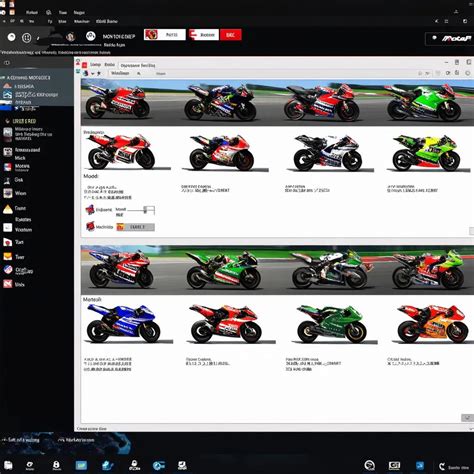Click the circled pause-style icon in header
Screen dimensions: 474x474
pyautogui.click(x=26, y=38)
